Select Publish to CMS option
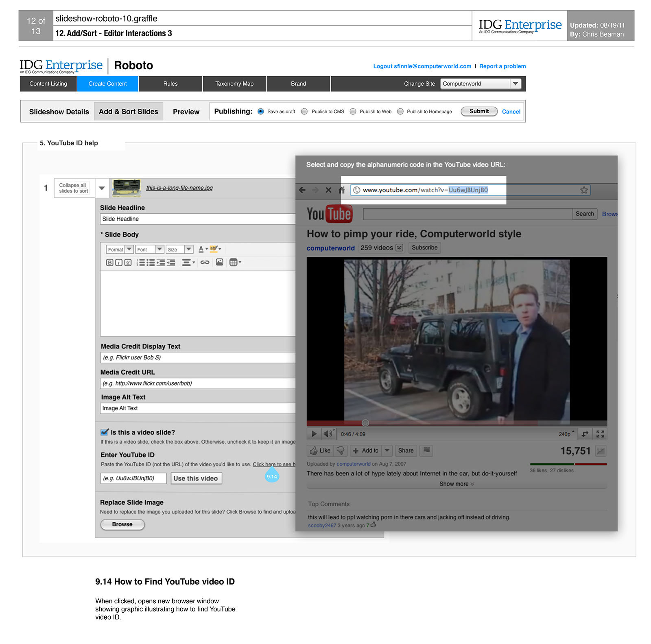The width and height of the screenshot is (651, 644). click(304, 112)
